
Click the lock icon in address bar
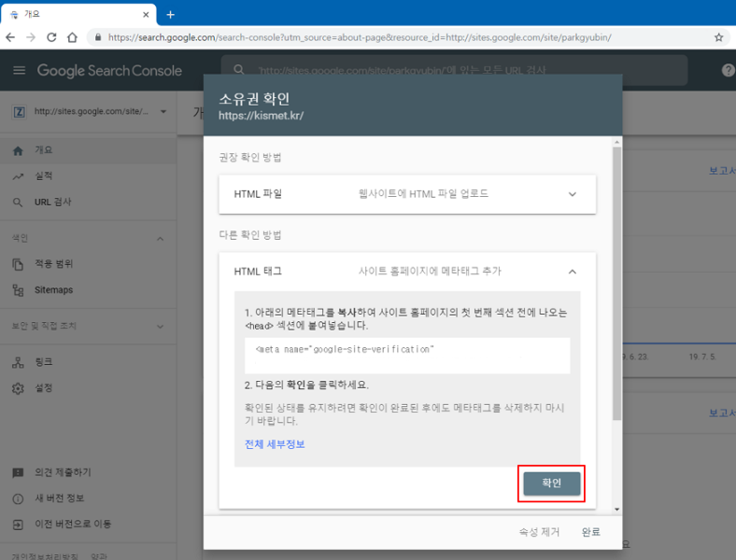(x=98, y=37)
